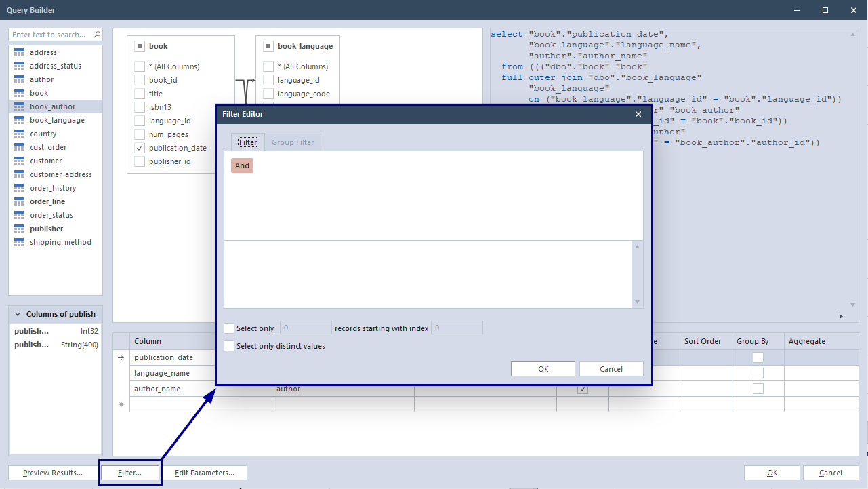The width and height of the screenshot is (868, 489).
Task: Click the scroll right arrow in SQL pane
Action: [x=842, y=316]
